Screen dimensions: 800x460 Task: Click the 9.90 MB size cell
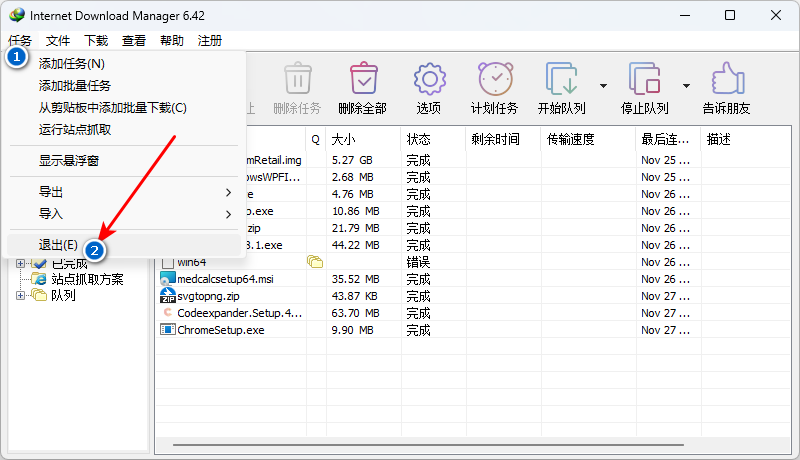pyautogui.click(x=352, y=330)
